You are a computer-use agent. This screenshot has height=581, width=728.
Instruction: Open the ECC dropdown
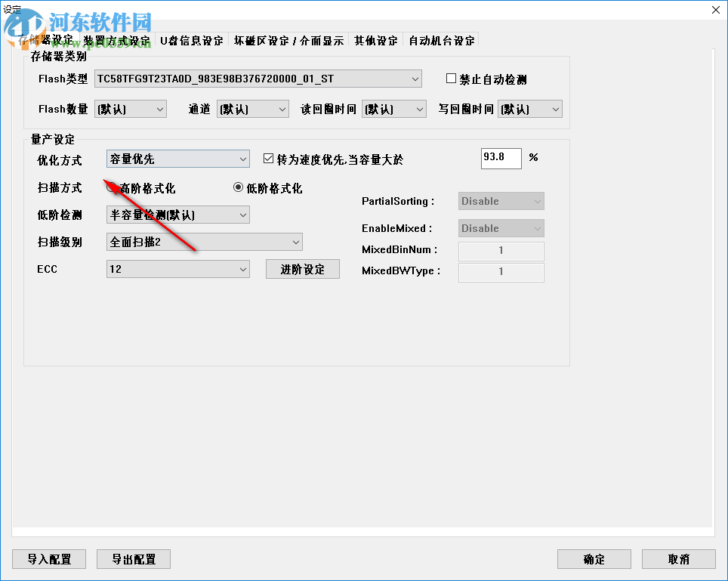242,268
